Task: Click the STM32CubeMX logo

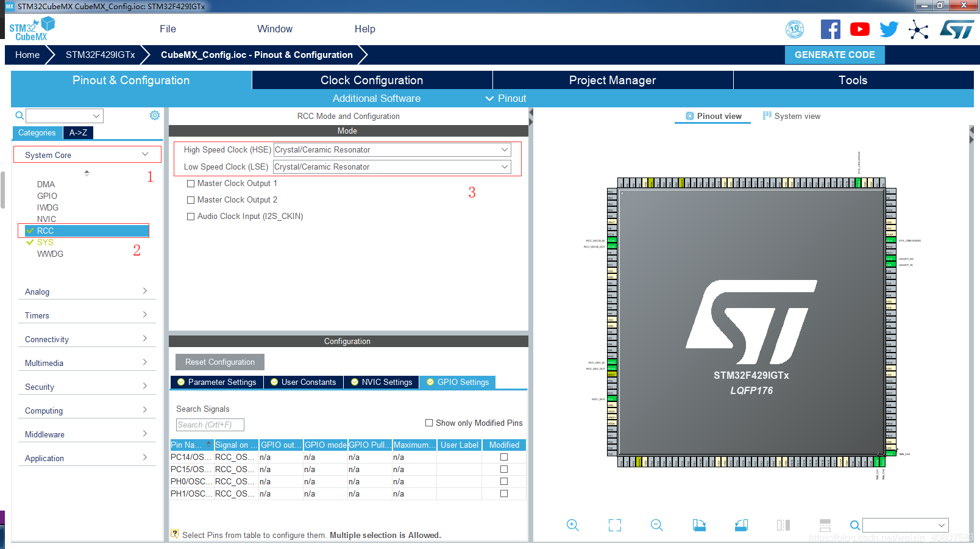Action: (x=32, y=29)
